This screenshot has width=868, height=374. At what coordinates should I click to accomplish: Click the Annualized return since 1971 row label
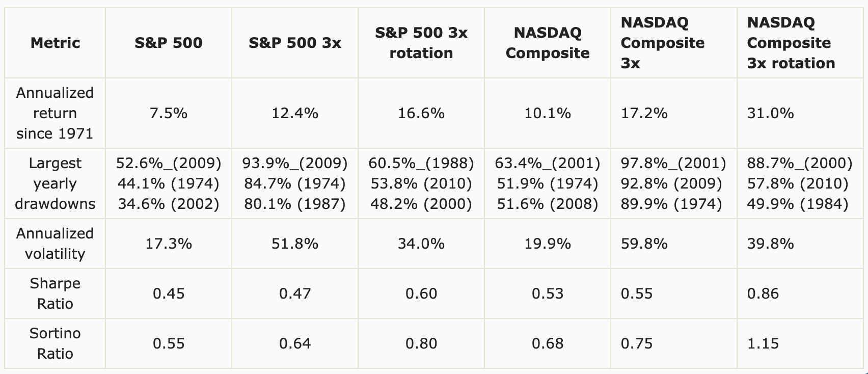pyautogui.click(x=55, y=113)
